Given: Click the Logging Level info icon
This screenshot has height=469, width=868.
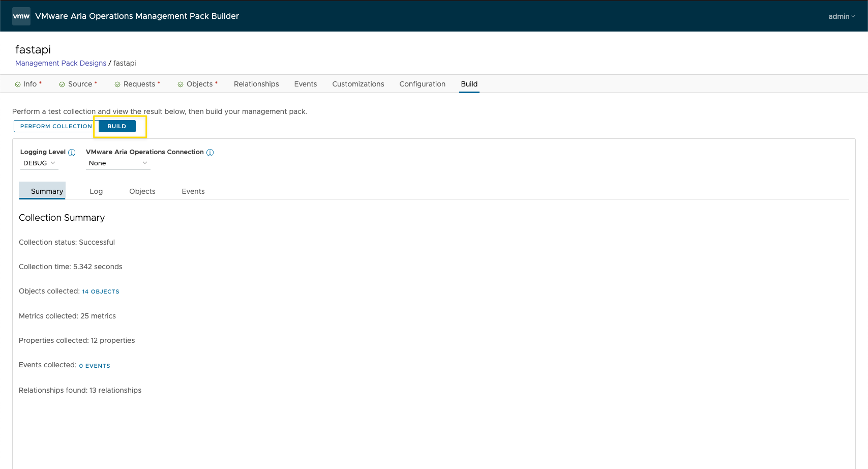Looking at the screenshot, I should (72, 153).
